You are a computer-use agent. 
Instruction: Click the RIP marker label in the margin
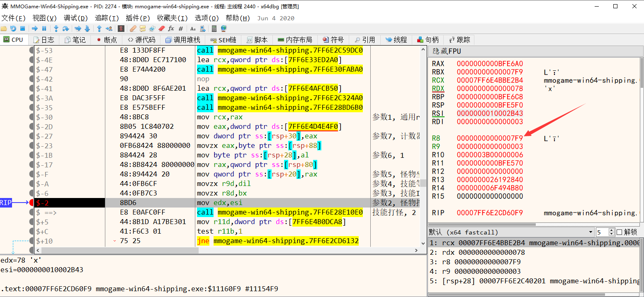[6, 203]
